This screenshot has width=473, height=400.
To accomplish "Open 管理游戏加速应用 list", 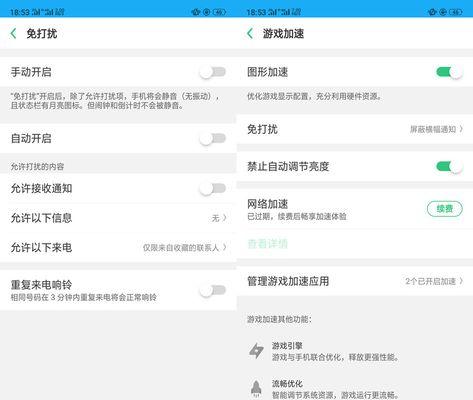I will pos(355,281).
